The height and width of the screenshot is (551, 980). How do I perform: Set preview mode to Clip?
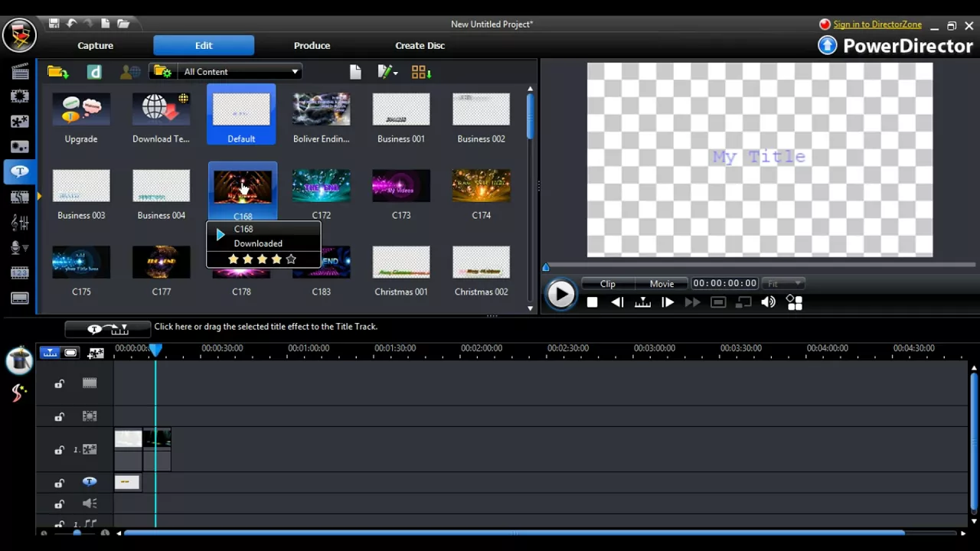[x=607, y=284]
